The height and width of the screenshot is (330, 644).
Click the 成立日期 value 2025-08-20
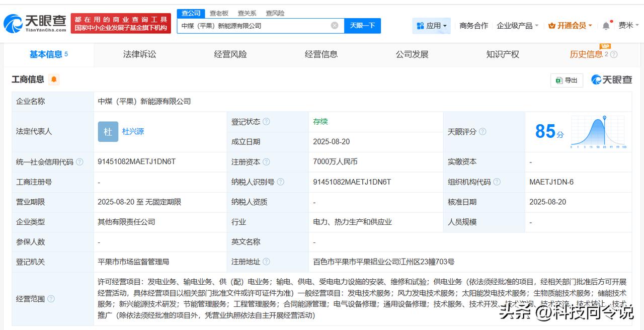tap(331, 142)
